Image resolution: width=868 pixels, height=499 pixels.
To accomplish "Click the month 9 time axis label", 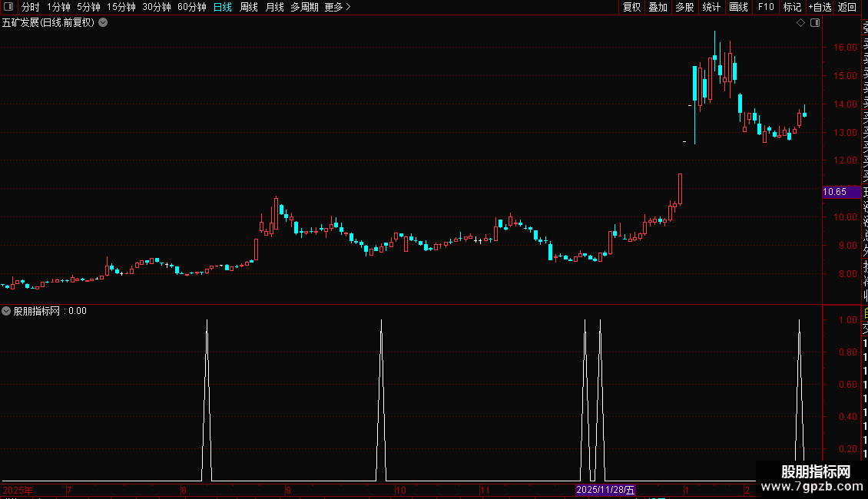I will pyautogui.click(x=288, y=491).
